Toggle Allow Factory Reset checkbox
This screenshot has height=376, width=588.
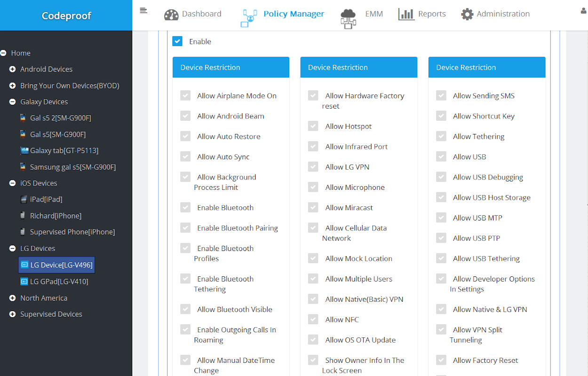tap(441, 360)
